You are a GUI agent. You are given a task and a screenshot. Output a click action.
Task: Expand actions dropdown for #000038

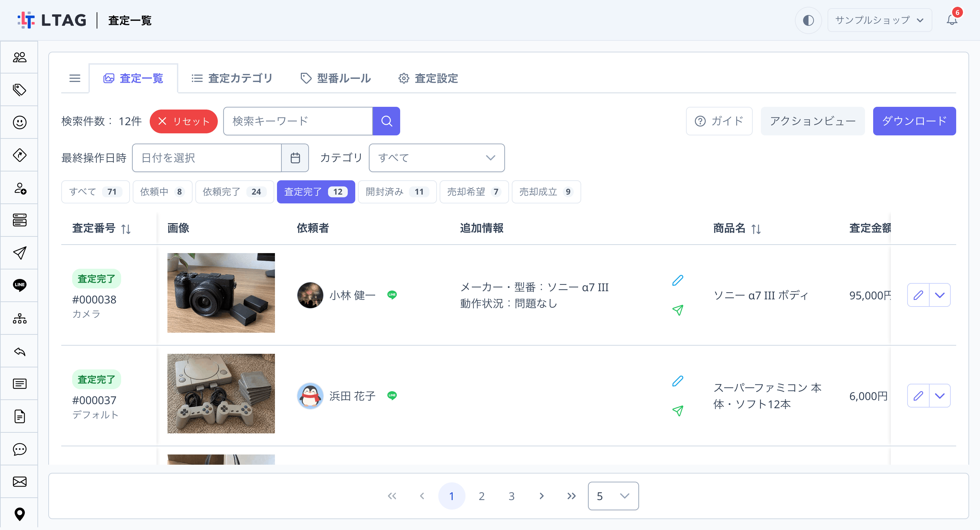point(940,295)
